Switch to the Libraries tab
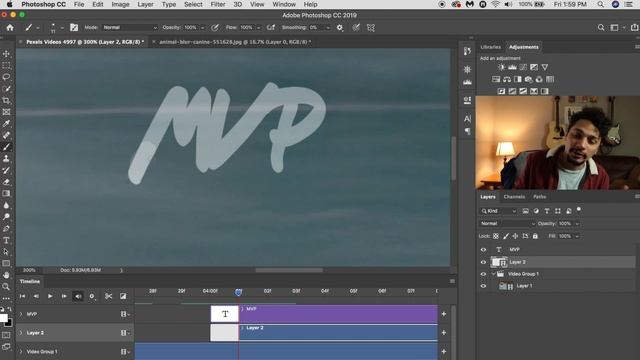640x360 pixels. click(490, 47)
